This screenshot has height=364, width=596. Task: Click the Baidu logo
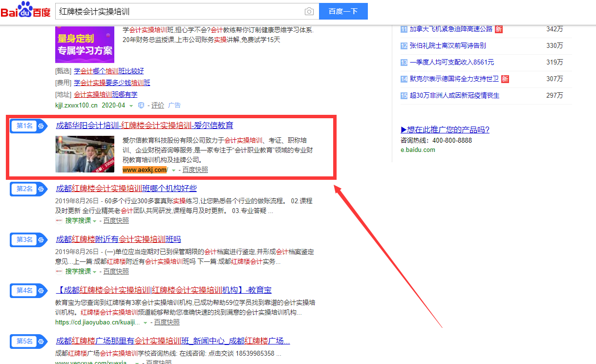(x=25, y=10)
